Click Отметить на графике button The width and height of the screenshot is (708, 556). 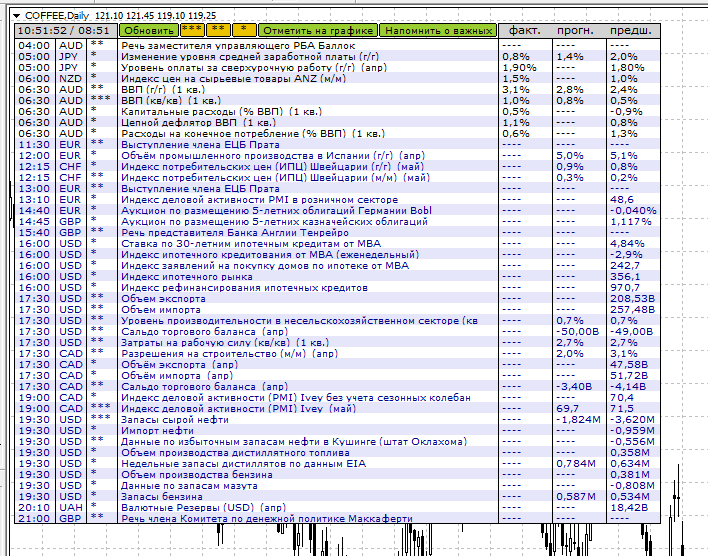click(318, 31)
